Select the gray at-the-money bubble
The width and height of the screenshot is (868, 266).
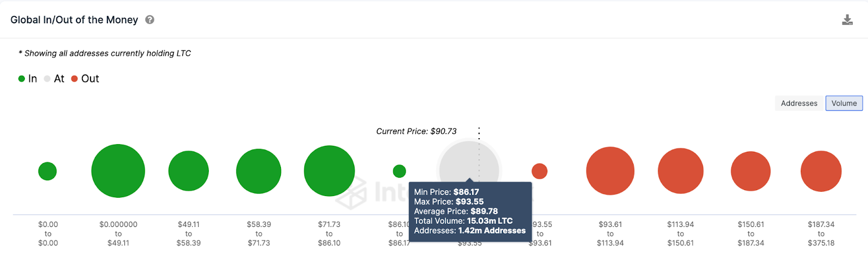click(x=469, y=163)
